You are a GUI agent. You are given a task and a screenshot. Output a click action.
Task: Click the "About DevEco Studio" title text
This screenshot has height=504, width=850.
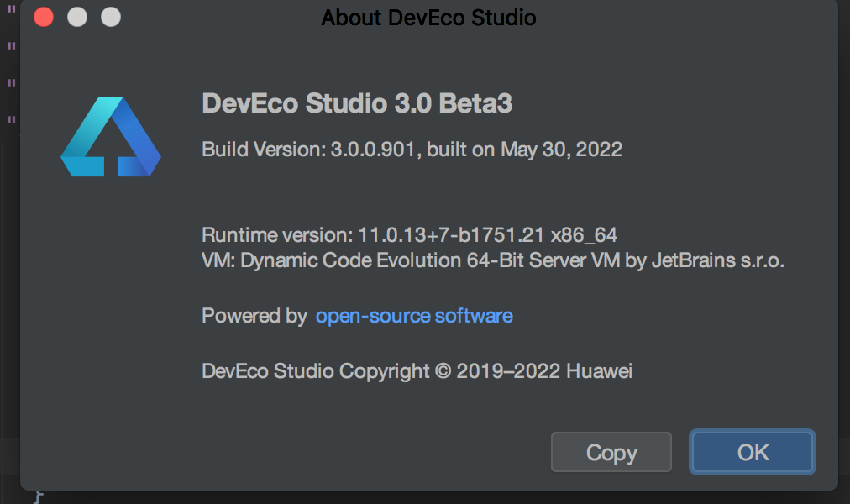(429, 18)
